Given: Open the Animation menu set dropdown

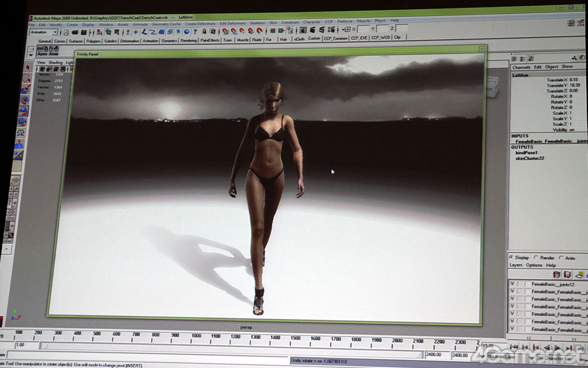Looking at the screenshot, I should [44, 32].
